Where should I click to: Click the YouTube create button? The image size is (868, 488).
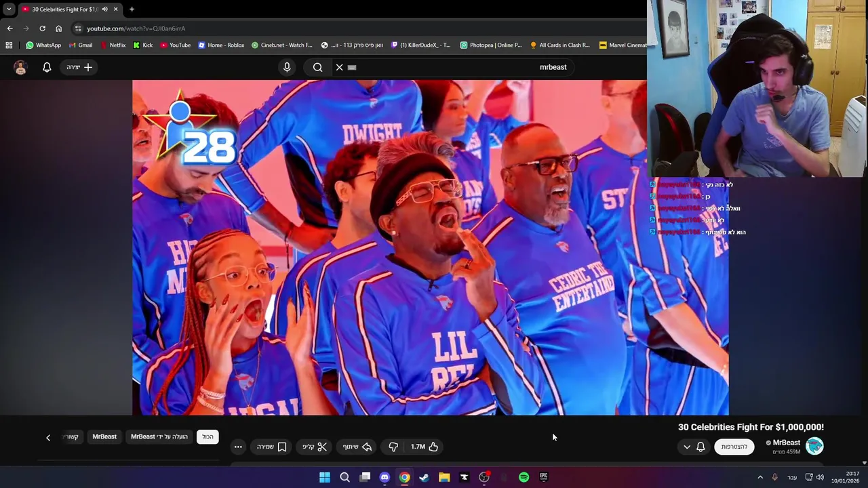pyautogui.click(x=79, y=67)
